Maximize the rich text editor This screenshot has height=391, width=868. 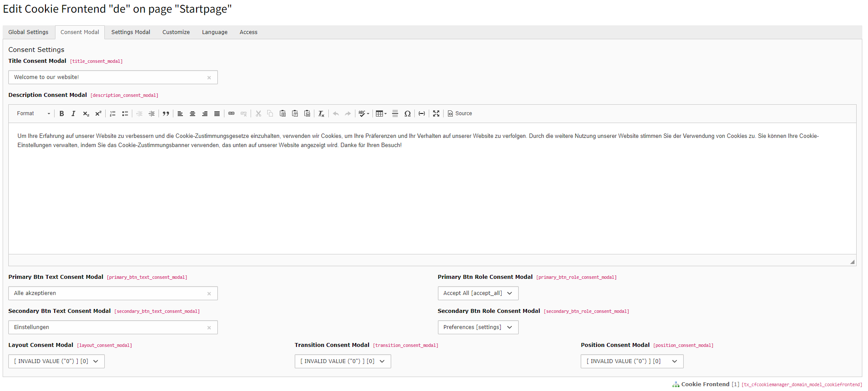tap(436, 113)
